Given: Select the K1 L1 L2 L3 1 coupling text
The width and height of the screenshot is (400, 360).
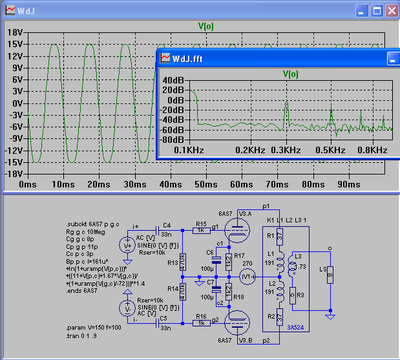Looking at the screenshot, I should (x=287, y=220).
